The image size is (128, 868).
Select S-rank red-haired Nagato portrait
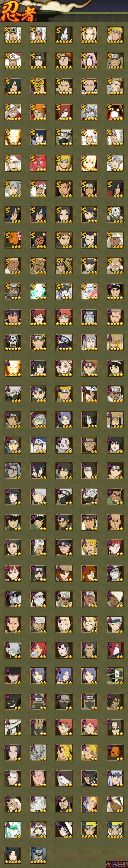(x=64, y=112)
